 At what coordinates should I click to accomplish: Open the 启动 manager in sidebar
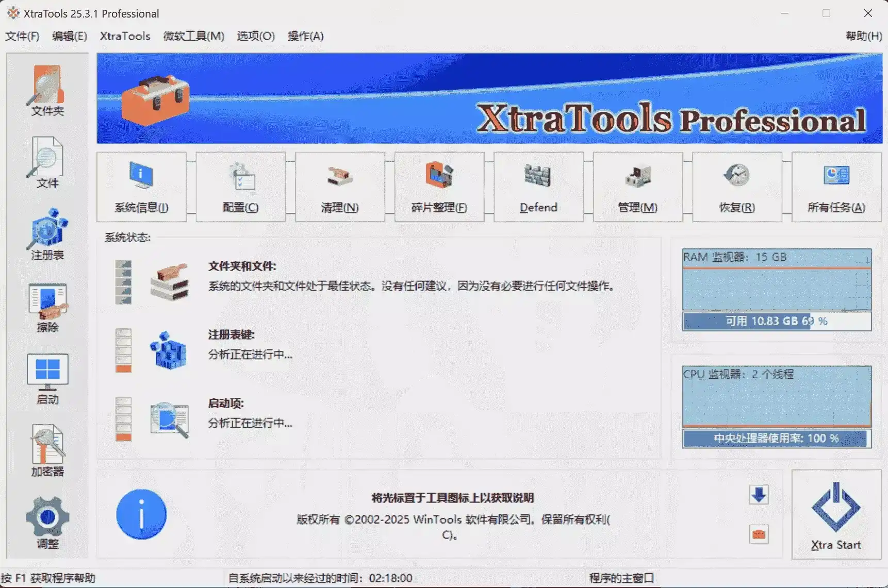tap(47, 379)
